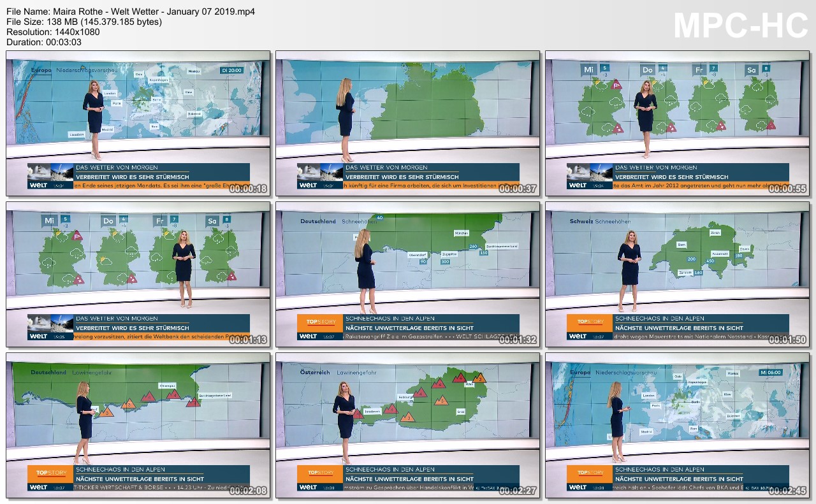The width and height of the screenshot is (816, 504).
Task: Pick the thumbnail marked 00:00:55
Action: [x=677, y=124]
